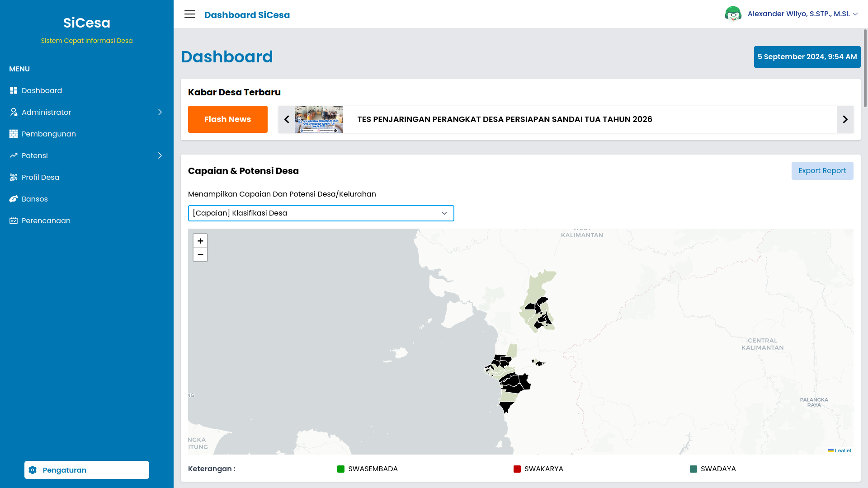Expand the Potensi submenu chevron

pos(160,155)
